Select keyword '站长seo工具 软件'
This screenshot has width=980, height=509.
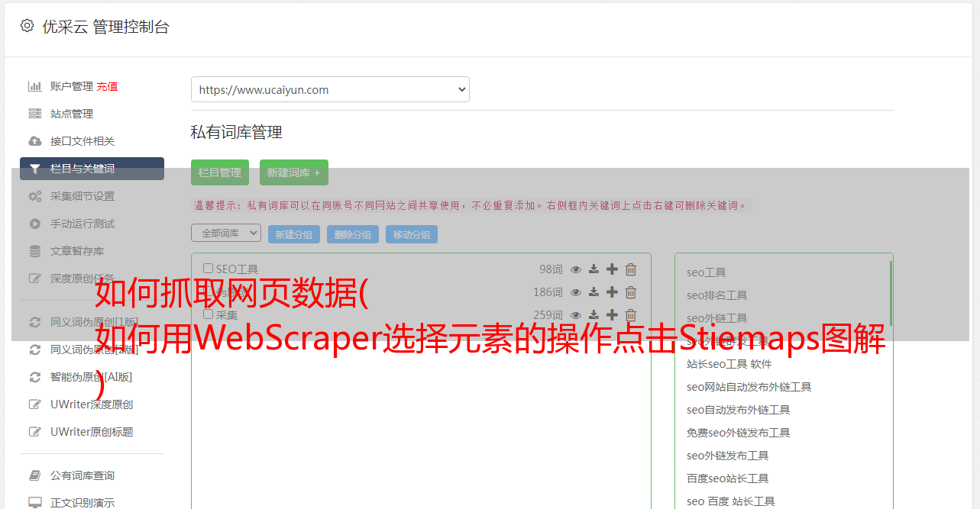click(729, 364)
